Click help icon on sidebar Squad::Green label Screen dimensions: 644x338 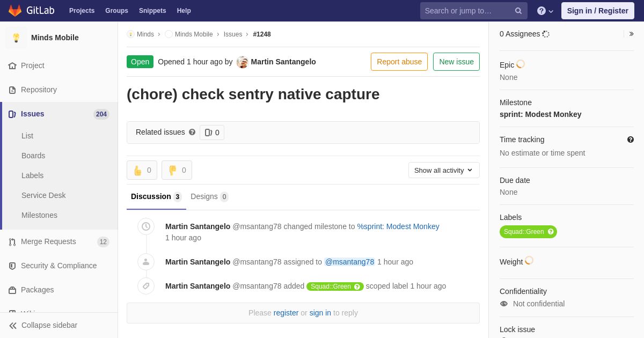point(551,232)
